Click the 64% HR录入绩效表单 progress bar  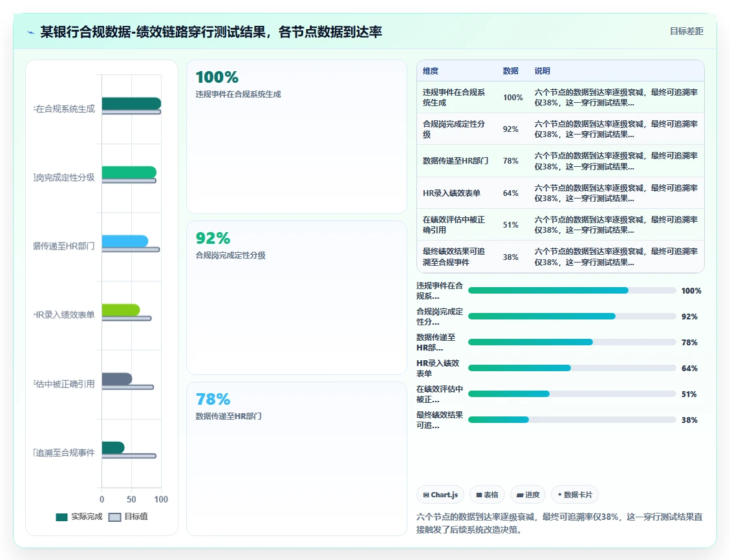(x=572, y=368)
